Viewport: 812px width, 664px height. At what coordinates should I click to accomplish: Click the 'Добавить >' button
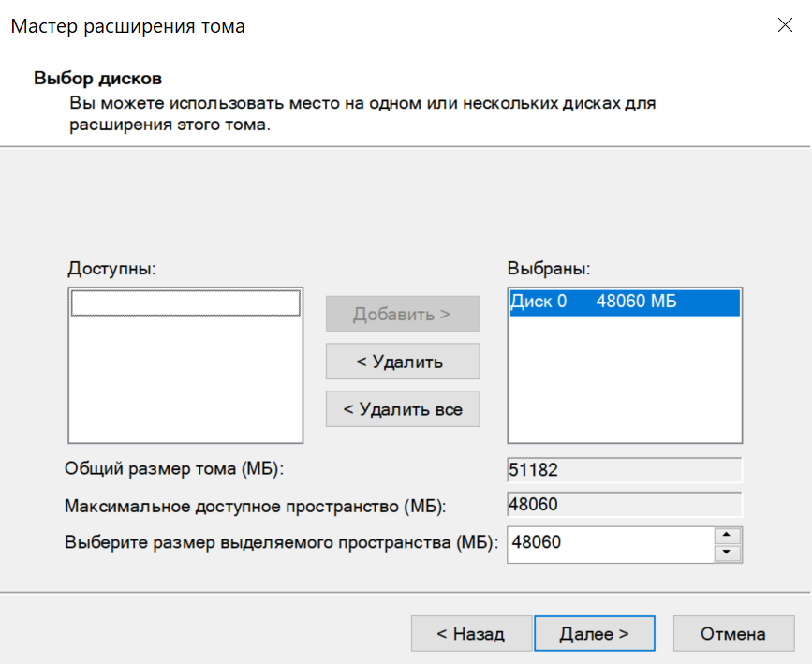coord(402,315)
